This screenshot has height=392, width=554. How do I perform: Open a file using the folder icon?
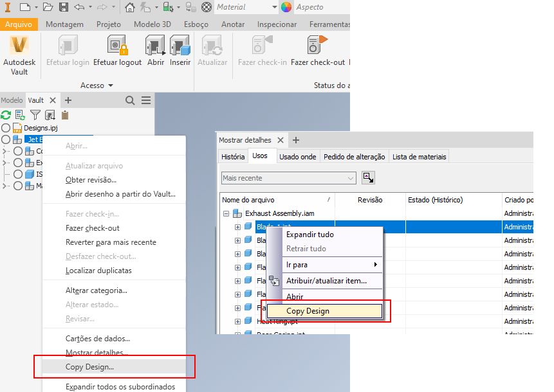[48, 7]
